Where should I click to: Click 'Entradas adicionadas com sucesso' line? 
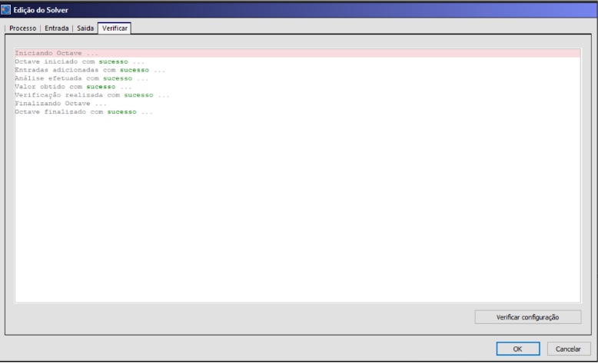[x=90, y=70]
